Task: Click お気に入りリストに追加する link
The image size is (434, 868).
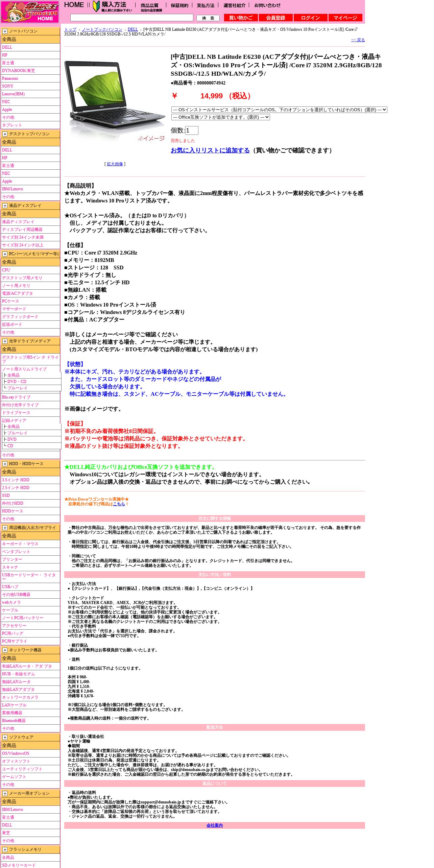Action: click(x=210, y=150)
